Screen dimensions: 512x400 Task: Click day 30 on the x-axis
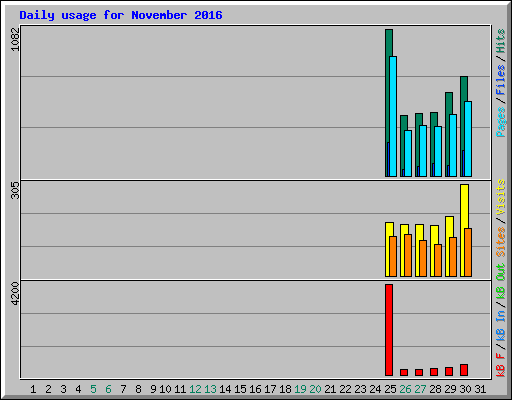pos(465,389)
